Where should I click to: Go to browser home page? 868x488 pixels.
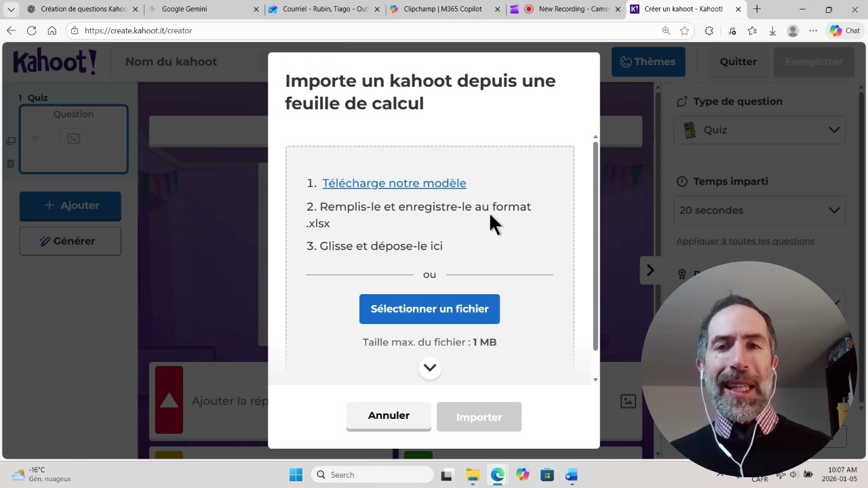[52, 30]
